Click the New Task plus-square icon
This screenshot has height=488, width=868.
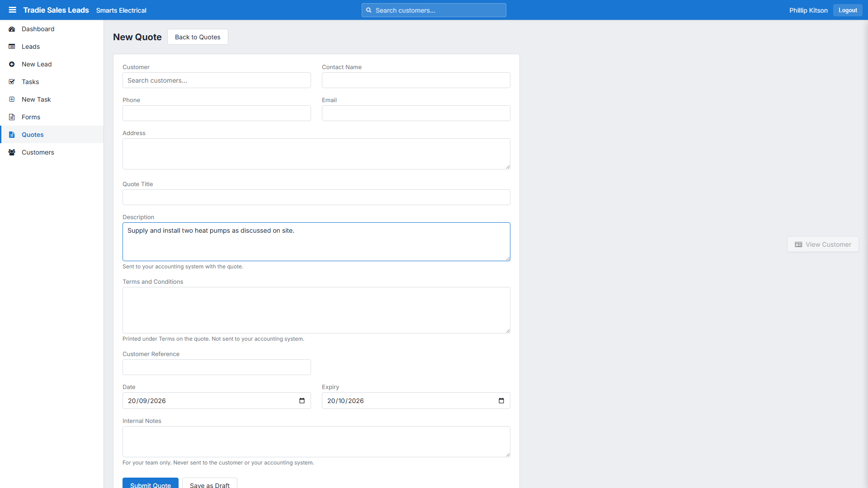[12, 99]
